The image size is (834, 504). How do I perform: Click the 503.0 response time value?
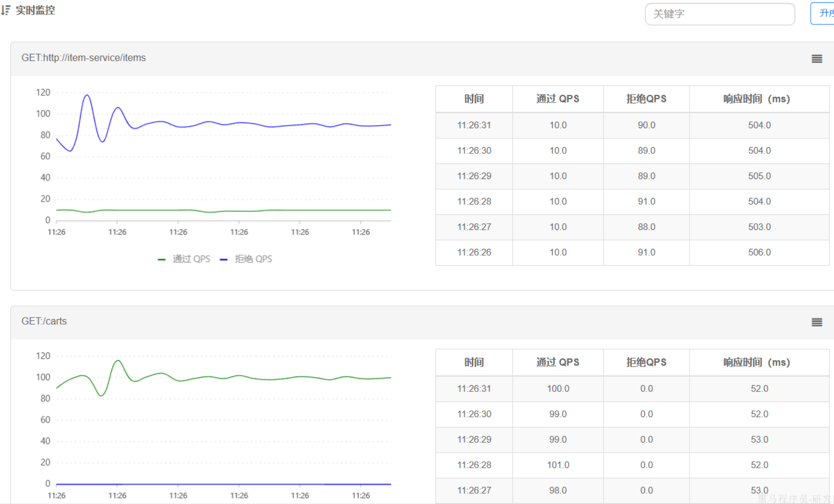[x=759, y=227]
